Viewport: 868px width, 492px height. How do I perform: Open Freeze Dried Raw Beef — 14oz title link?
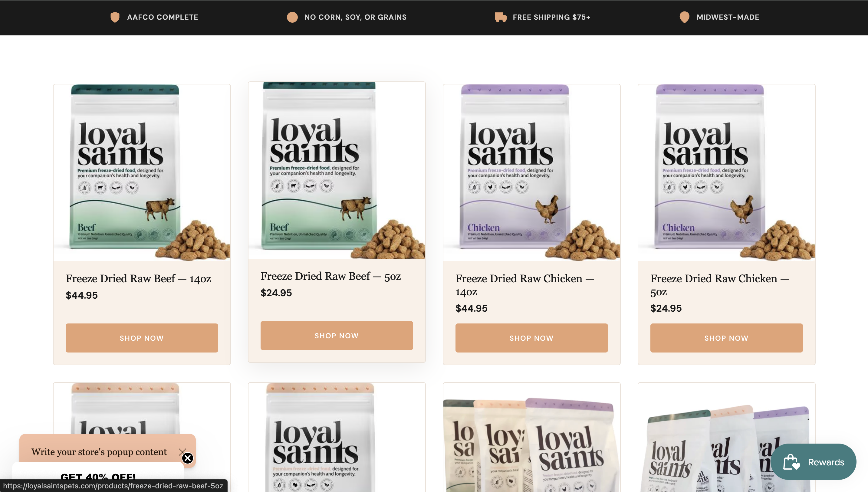(138, 278)
